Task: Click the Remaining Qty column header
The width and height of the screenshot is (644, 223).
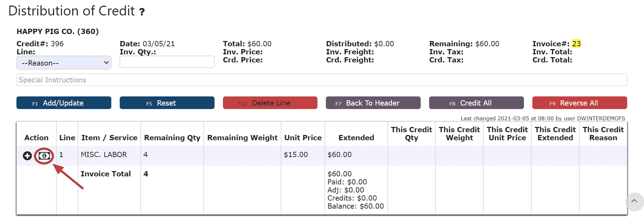Action: (172, 138)
